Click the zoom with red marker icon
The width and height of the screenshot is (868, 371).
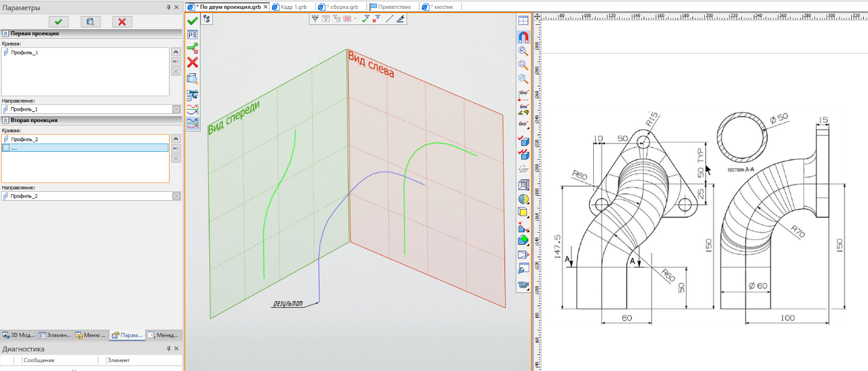(524, 65)
